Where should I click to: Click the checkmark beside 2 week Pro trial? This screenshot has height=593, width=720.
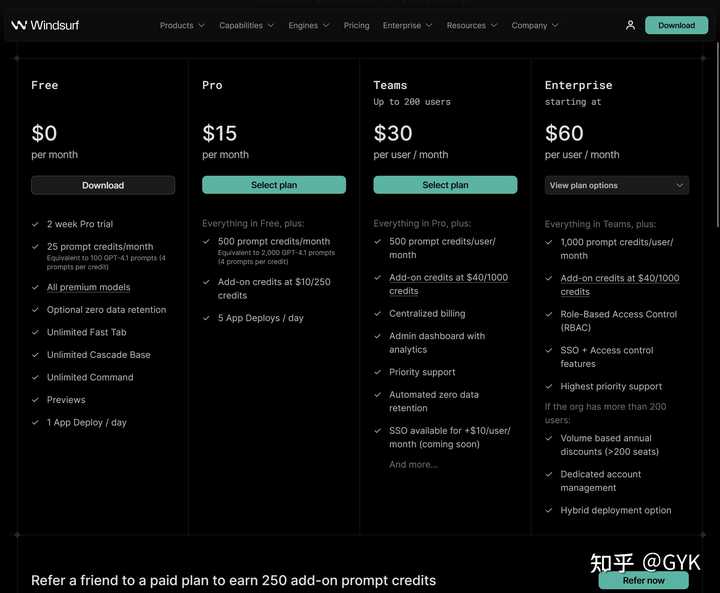point(35,224)
